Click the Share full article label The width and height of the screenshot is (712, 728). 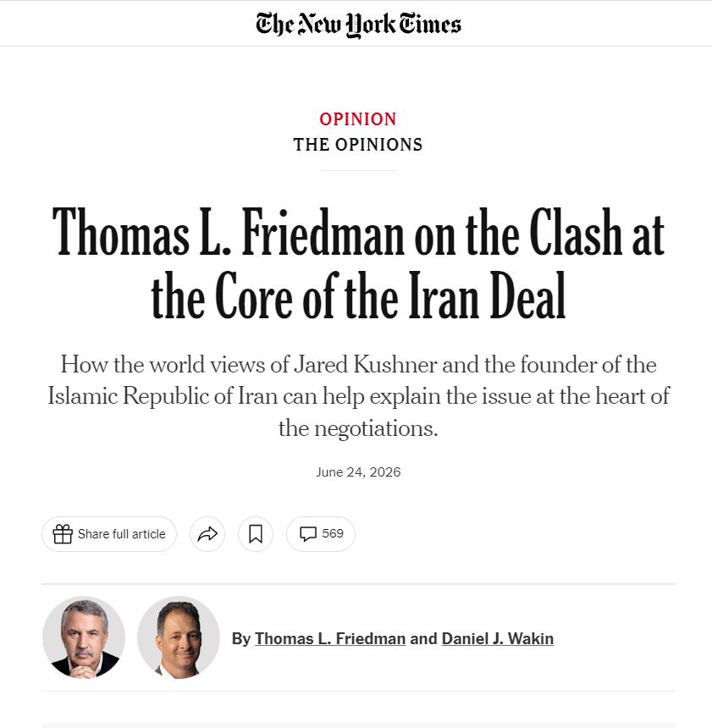[x=122, y=534]
